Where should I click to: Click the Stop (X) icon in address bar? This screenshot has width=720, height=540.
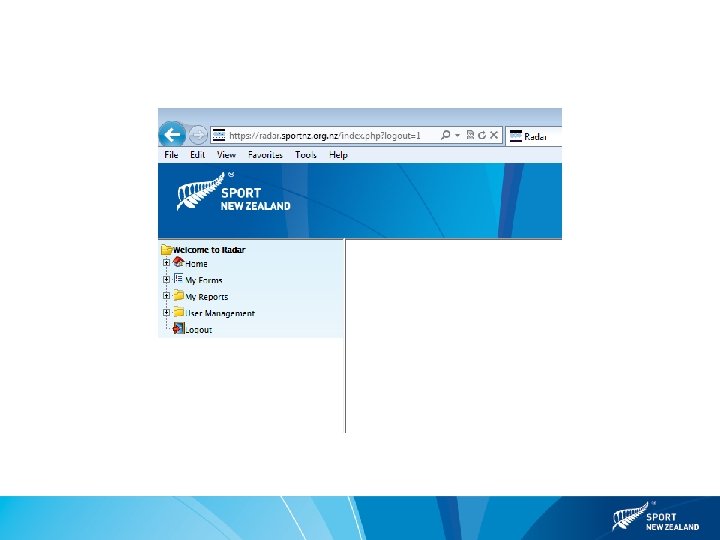point(494,135)
